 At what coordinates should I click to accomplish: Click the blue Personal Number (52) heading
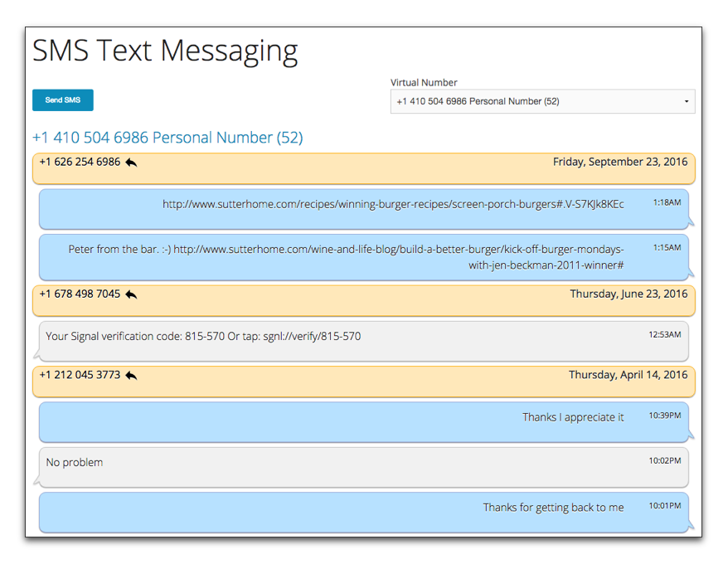167,138
